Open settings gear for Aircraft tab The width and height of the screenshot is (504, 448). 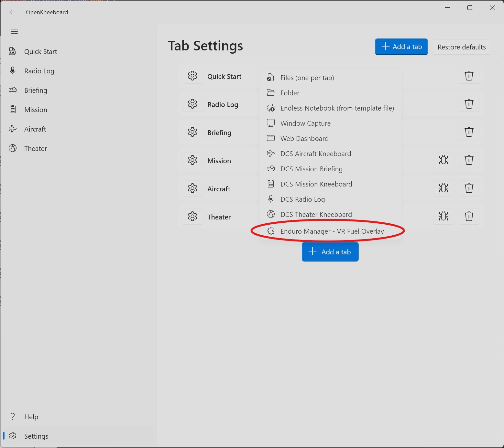192,188
